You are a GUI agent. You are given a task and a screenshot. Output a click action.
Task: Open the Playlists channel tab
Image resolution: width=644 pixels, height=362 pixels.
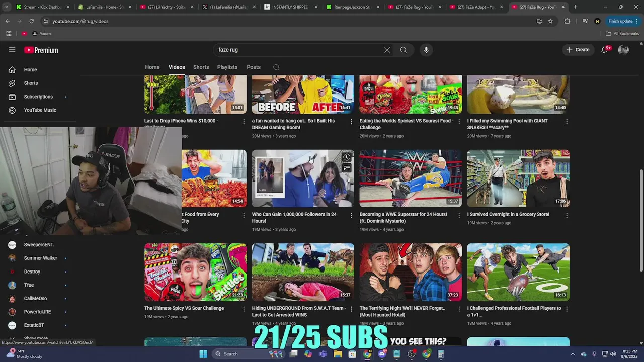pyautogui.click(x=227, y=67)
